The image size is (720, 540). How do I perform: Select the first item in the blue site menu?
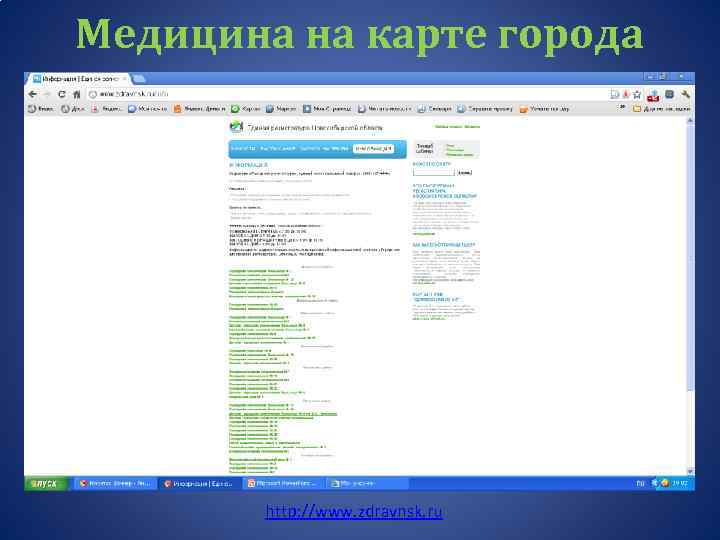tap(243, 149)
